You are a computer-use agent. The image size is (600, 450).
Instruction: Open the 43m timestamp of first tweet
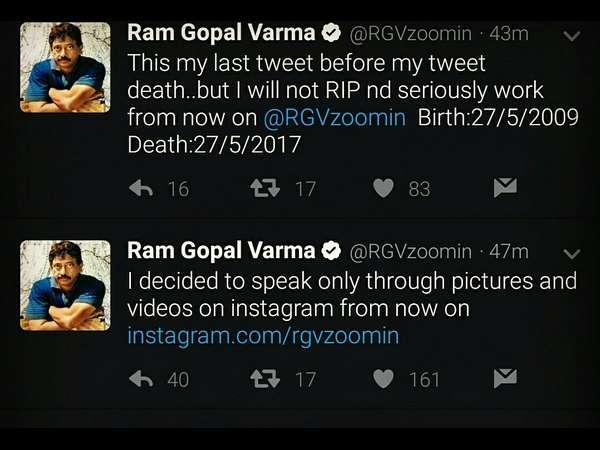click(507, 34)
